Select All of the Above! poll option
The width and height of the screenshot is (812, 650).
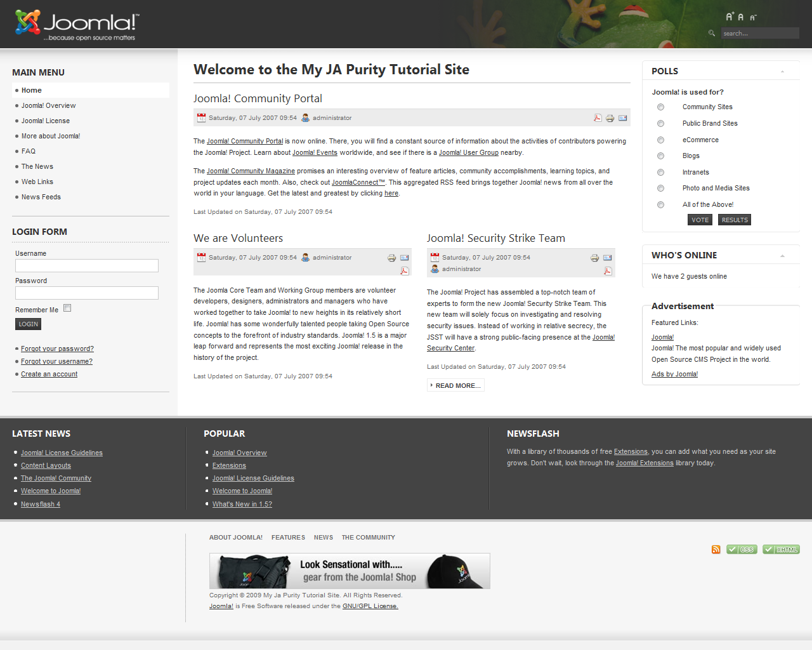click(x=661, y=205)
